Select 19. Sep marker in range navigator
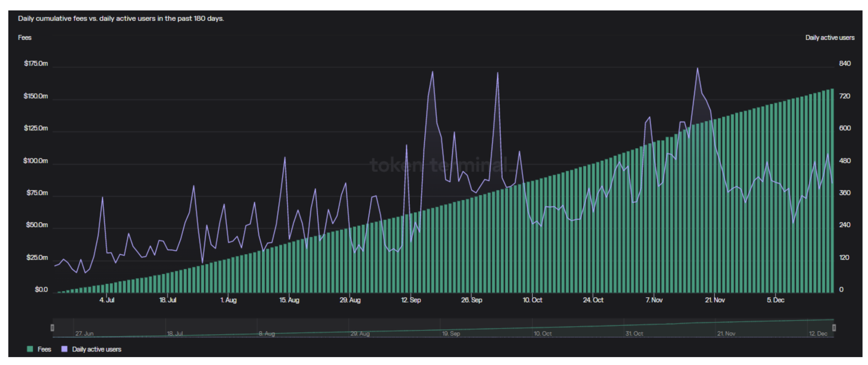Image resolution: width=868 pixels, height=365 pixels. pos(451,334)
